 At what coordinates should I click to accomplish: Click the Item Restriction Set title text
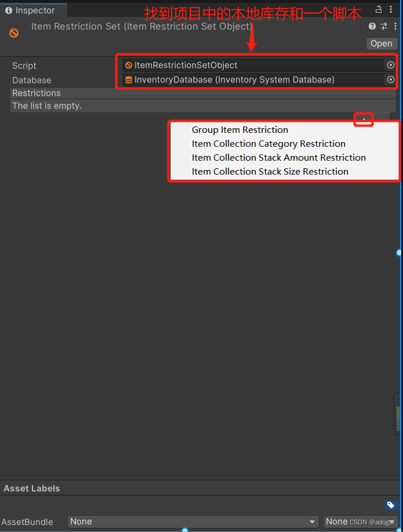tap(142, 27)
